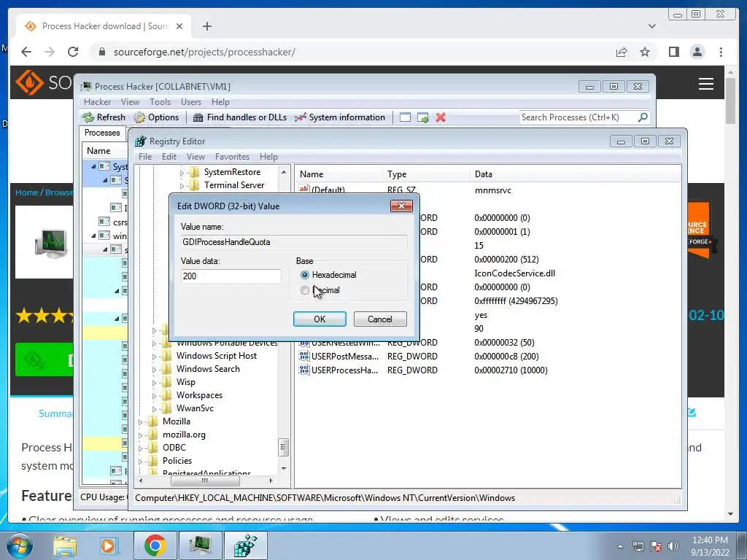Screen dimensions: 747x560
Task: Click the taskbar clock showing 12:40 PM
Action: [710, 546]
